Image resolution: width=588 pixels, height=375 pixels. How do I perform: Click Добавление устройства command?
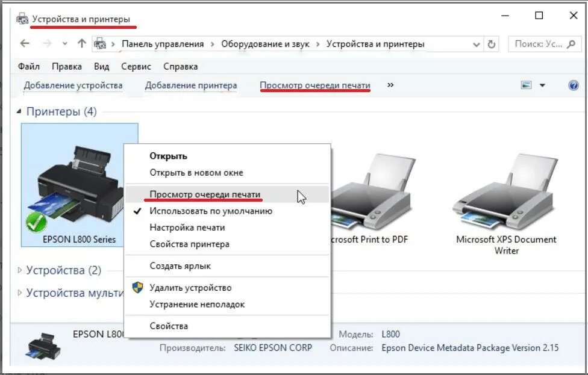click(x=73, y=85)
